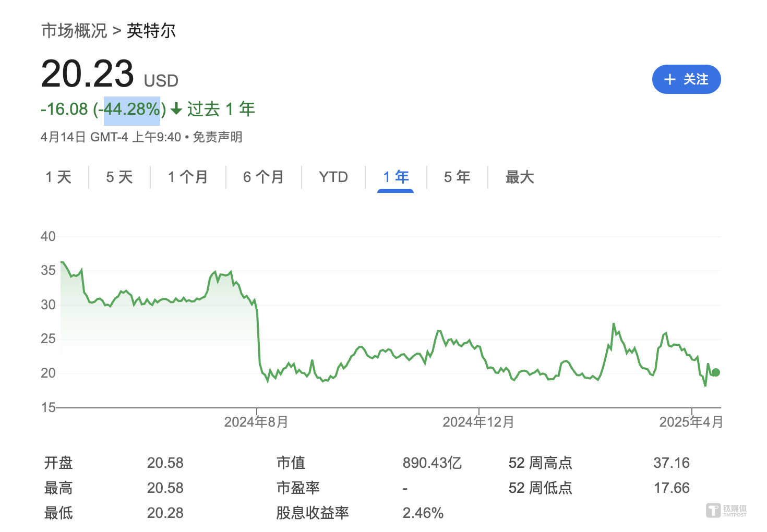This screenshot has height=532, width=767.
Task: Click the 2024年12月 axis marker
Action: point(478,422)
